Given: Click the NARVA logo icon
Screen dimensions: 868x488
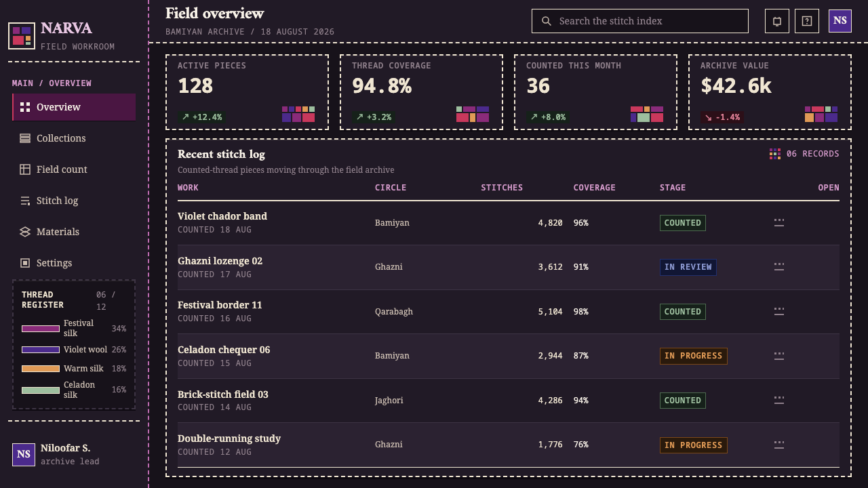Looking at the screenshot, I should point(22,36).
